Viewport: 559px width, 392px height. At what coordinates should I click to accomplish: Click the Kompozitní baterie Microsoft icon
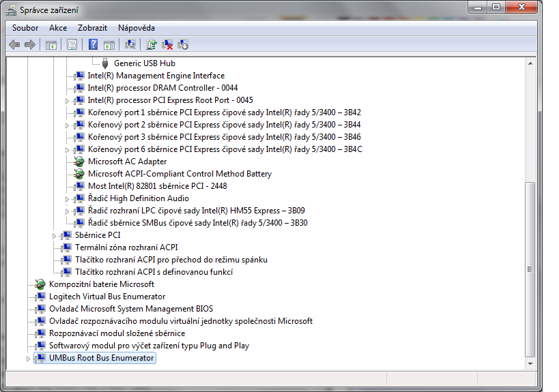pyautogui.click(x=40, y=284)
